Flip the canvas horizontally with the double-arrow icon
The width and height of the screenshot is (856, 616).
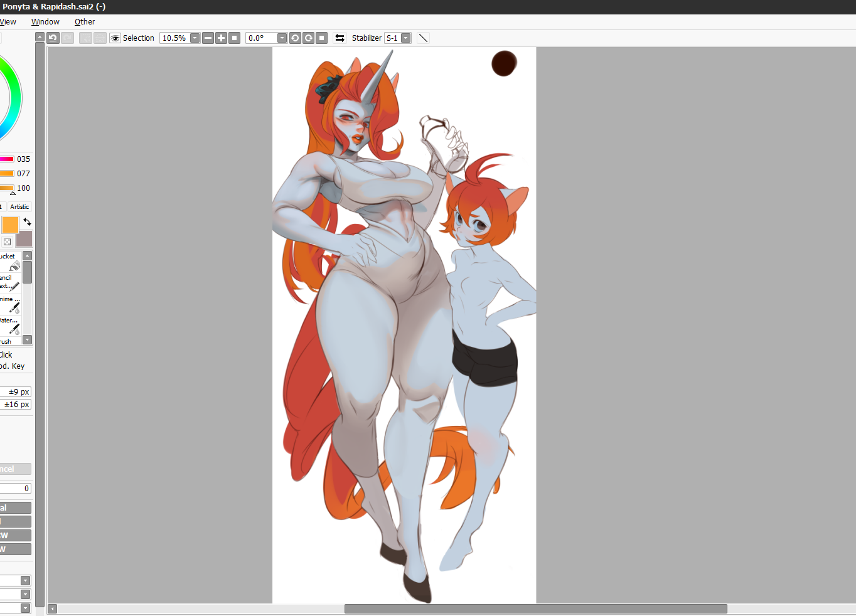click(340, 38)
